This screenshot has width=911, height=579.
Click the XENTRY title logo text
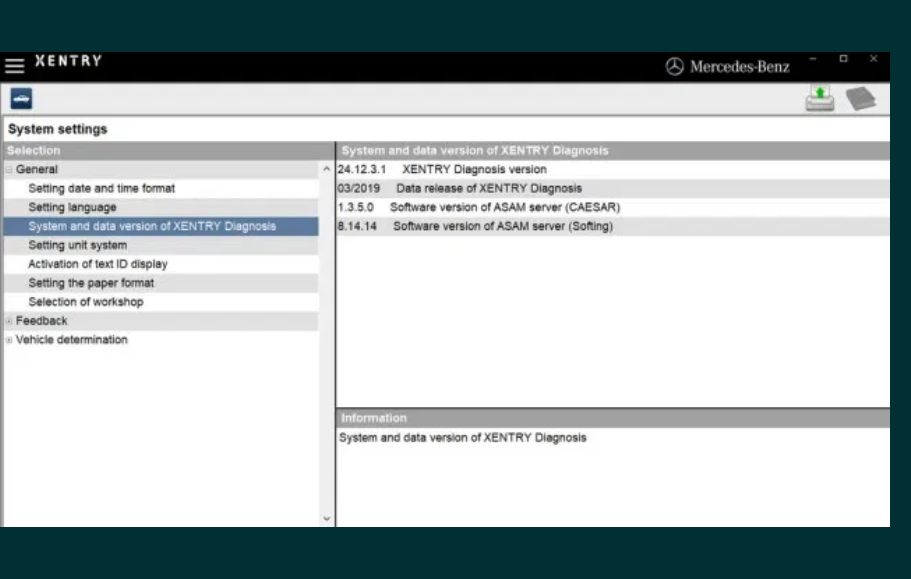[69, 61]
